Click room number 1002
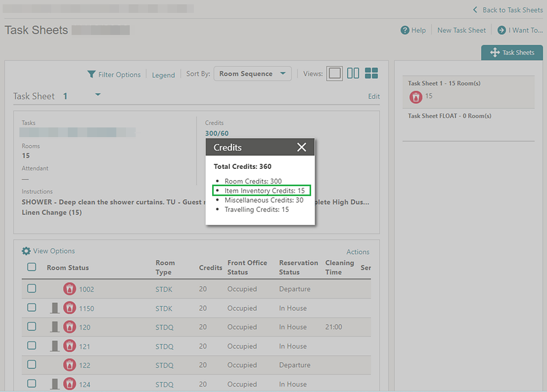547x392 pixels. [86, 289]
